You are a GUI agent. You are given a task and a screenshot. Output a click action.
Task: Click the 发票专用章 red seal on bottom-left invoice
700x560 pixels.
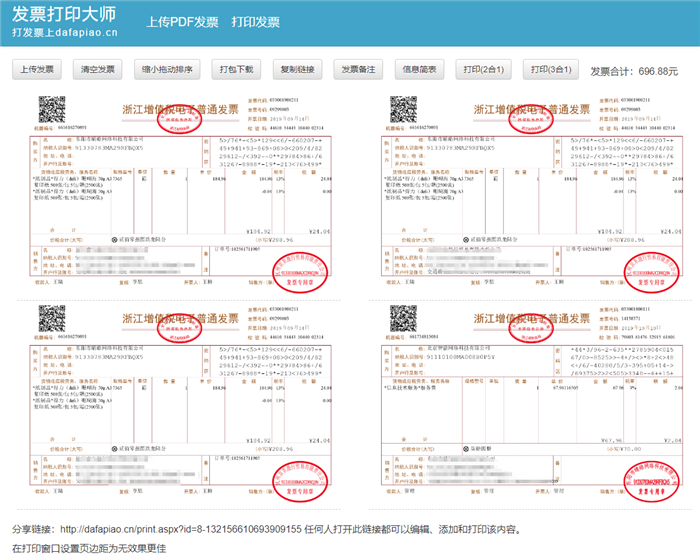point(300,481)
